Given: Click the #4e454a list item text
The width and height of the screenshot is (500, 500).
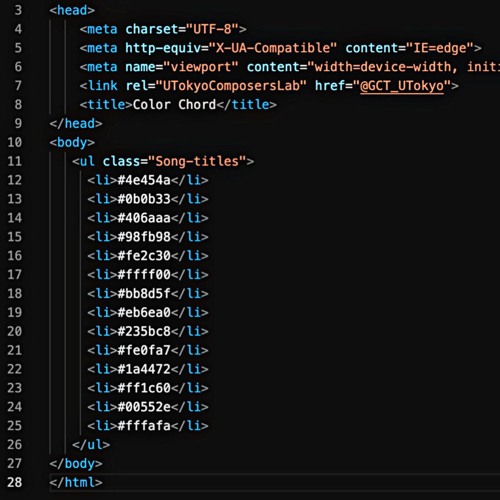Looking at the screenshot, I should 144,180.
